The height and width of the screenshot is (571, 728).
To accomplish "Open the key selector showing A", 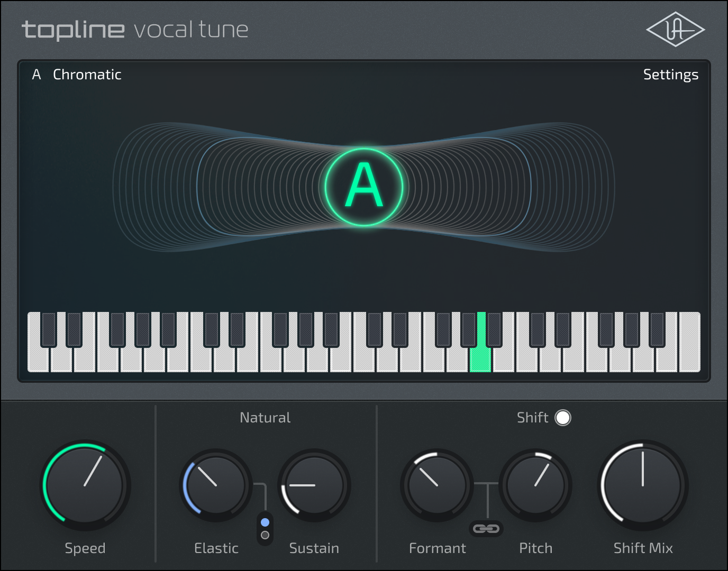I will point(37,75).
